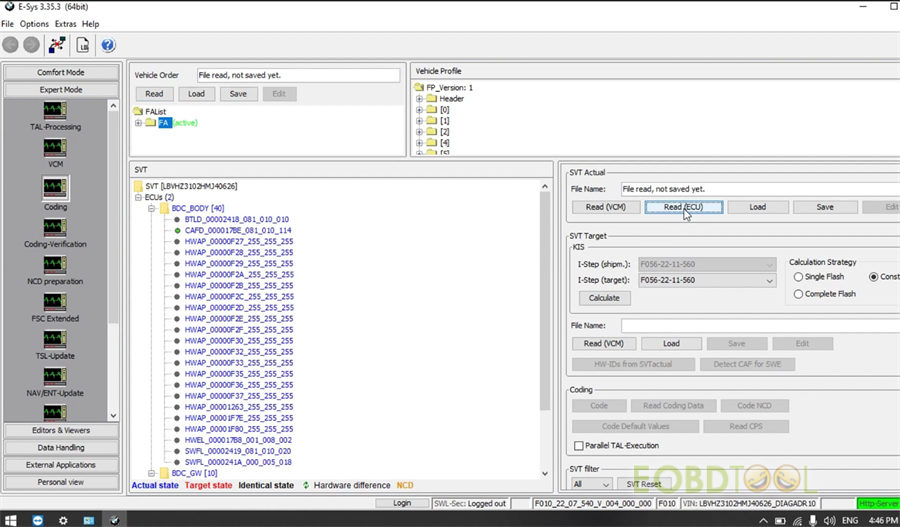
Task: Click the Login button in status bar
Action: pyautogui.click(x=402, y=503)
